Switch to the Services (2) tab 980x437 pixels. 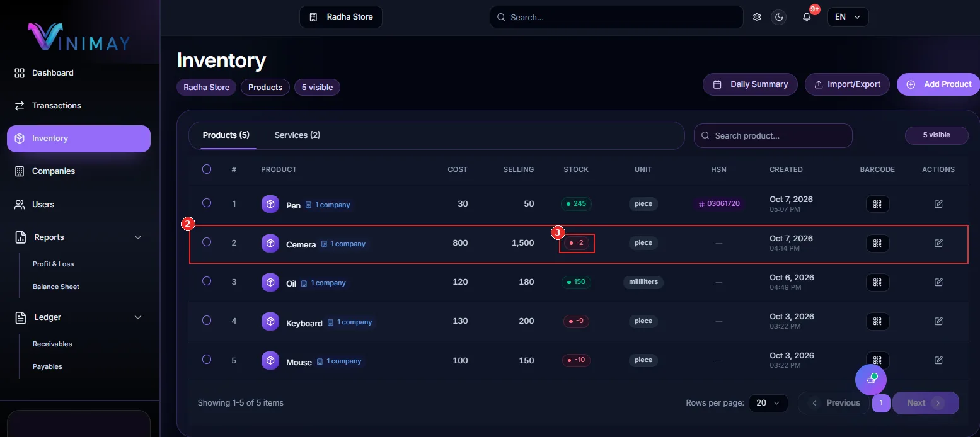(x=297, y=135)
